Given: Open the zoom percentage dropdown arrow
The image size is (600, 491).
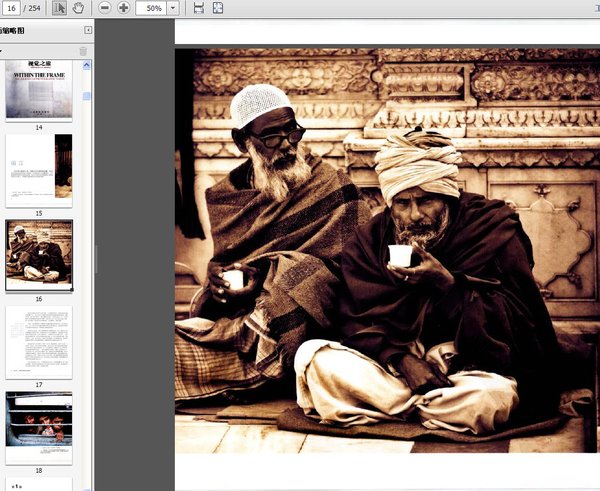Looking at the screenshot, I should click(x=173, y=8).
